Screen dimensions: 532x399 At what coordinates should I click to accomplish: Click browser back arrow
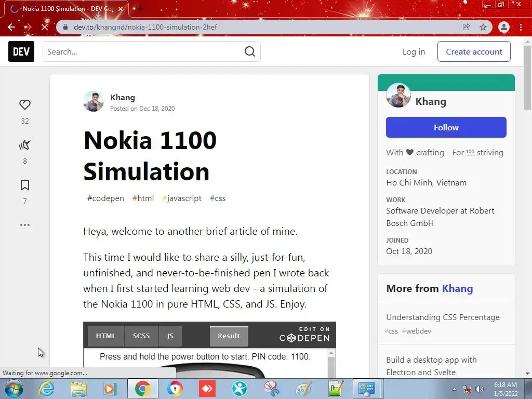(x=11, y=27)
